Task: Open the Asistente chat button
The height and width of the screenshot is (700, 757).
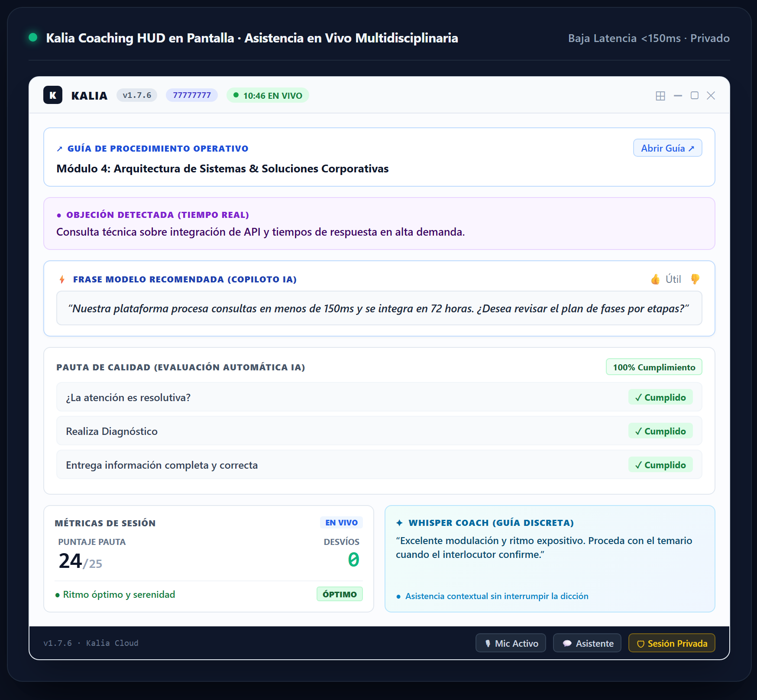Action: [x=587, y=643]
